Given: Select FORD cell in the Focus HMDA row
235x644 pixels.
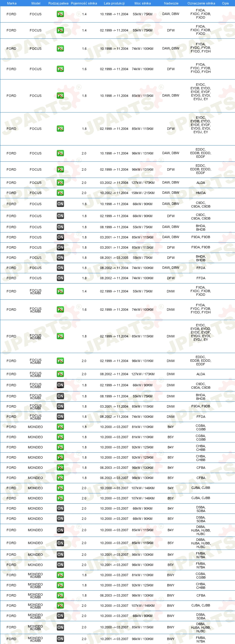Looking at the screenshot, I should click(x=11, y=193).
